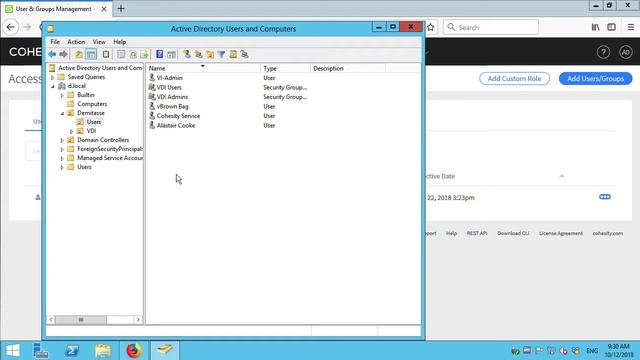640x360 pixels.
Task: Open Help via the blue question-mark icon
Action: (x=160, y=54)
